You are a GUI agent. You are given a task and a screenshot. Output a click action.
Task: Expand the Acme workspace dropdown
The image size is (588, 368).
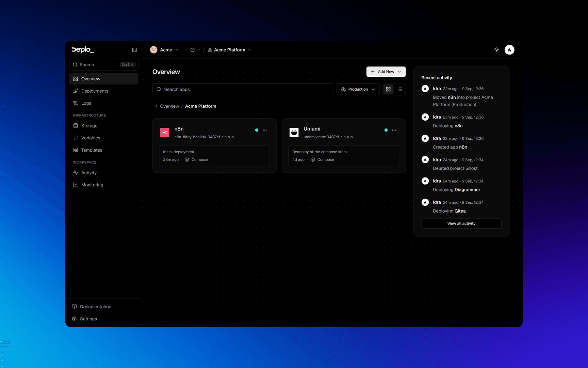click(177, 50)
